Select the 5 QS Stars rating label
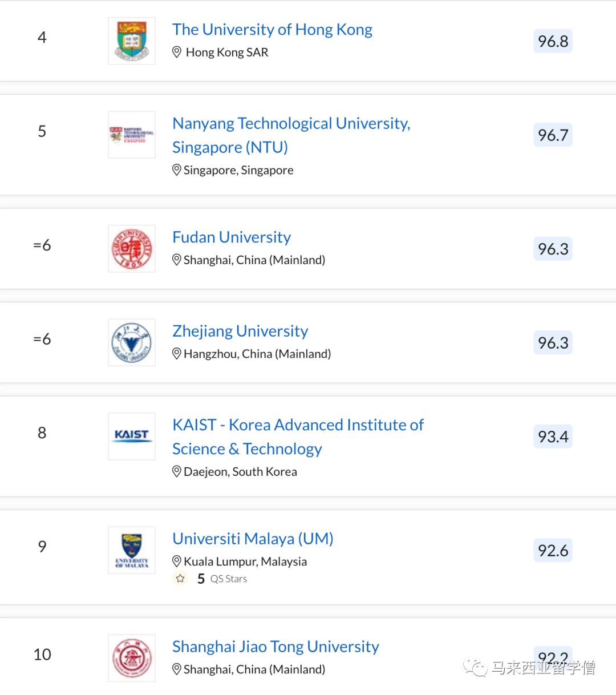616x695 pixels. point(222,578)
